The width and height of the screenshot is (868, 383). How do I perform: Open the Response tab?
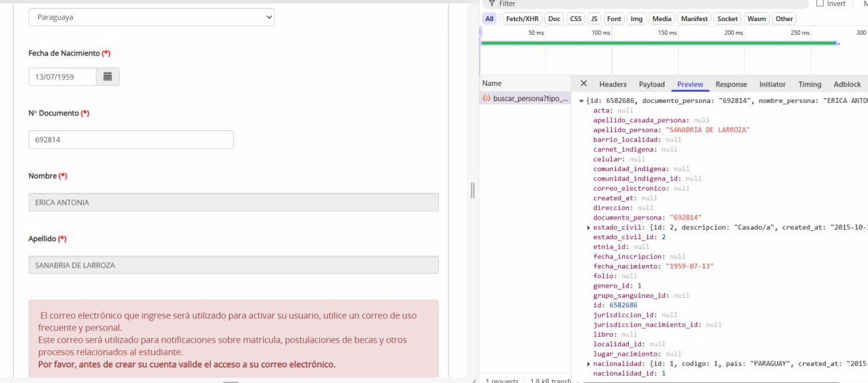click(x=731, y=85)
